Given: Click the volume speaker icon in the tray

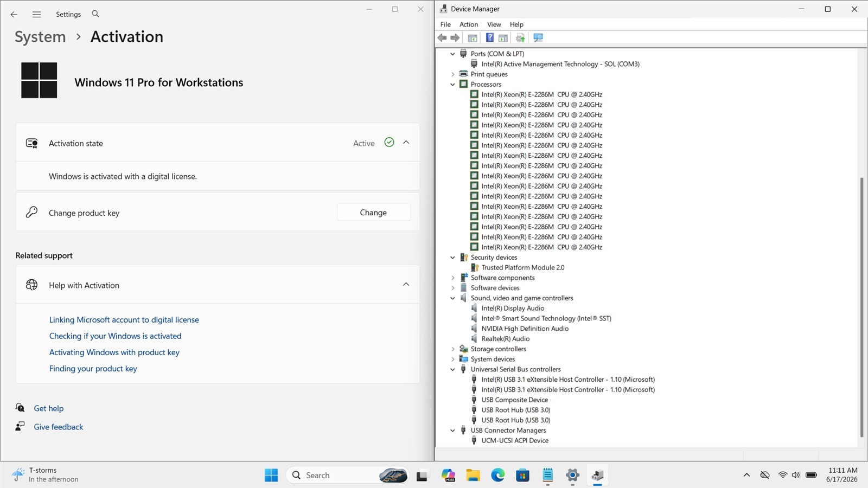Looking at the screenshot, I should 796,475.
